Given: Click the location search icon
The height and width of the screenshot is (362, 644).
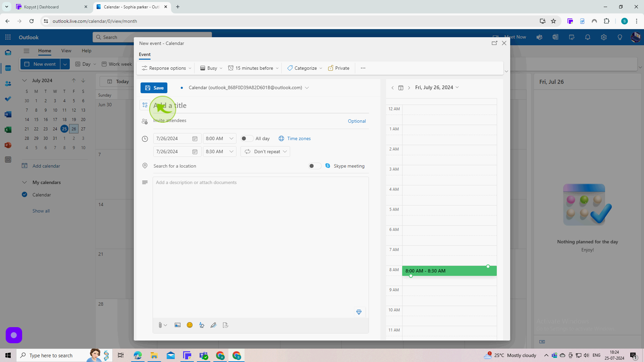Looking at the screenshot, I should click(x=145, y=166).
